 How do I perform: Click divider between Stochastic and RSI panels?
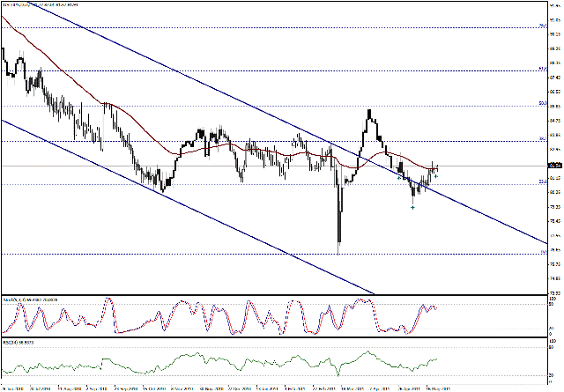point(264,337)
